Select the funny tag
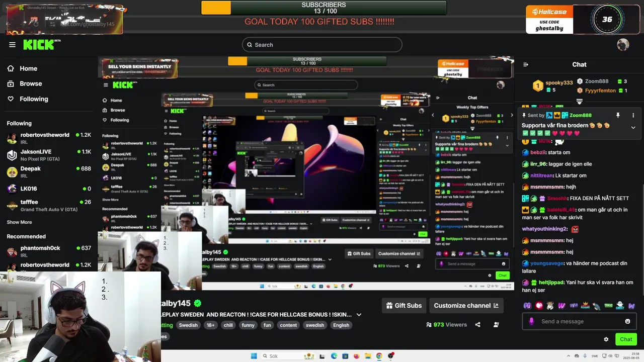The image size is (644, 362). (x=248, y=325)
